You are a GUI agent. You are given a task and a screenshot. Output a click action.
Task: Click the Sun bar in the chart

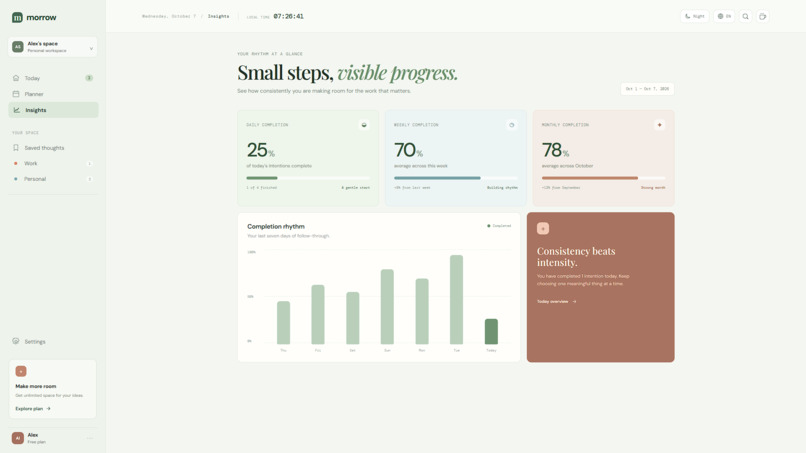[x=387, y=306]
